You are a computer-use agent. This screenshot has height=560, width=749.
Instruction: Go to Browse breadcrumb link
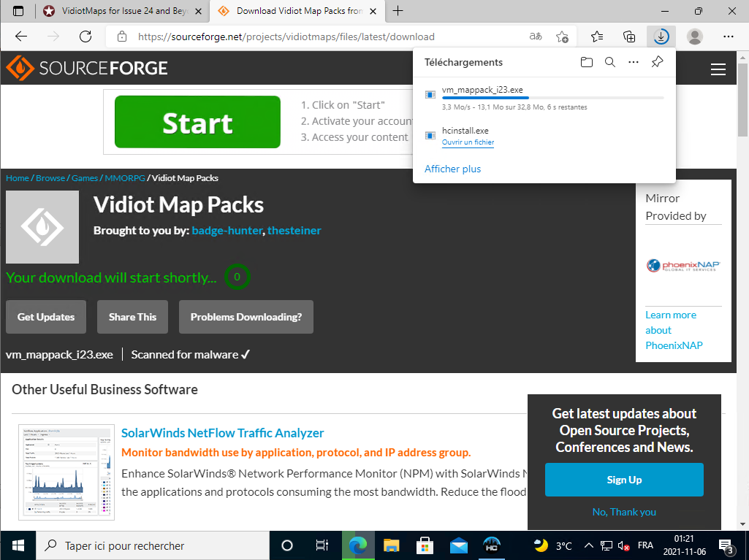coord(50,178)
